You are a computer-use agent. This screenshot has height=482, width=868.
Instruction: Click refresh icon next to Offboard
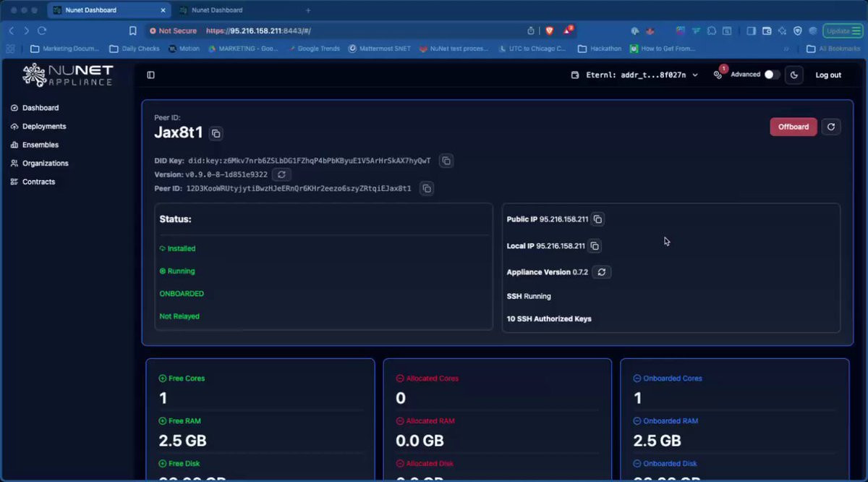coord(831,127)
